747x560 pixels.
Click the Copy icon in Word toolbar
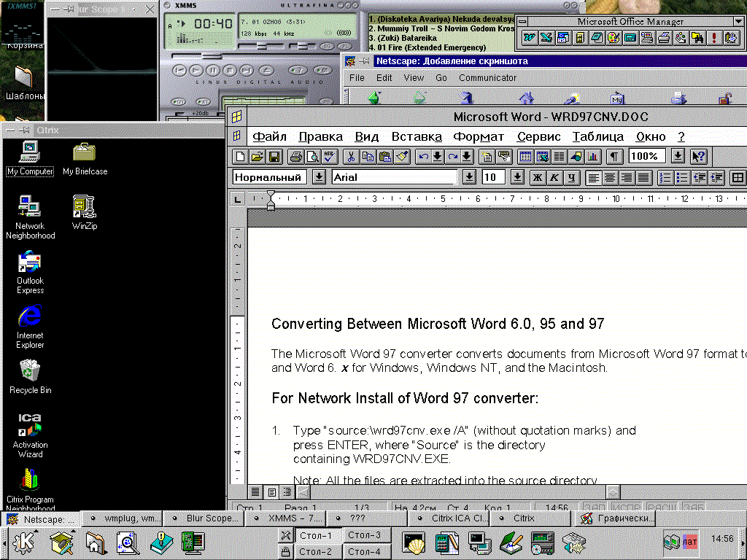click(x=368, y=156)
